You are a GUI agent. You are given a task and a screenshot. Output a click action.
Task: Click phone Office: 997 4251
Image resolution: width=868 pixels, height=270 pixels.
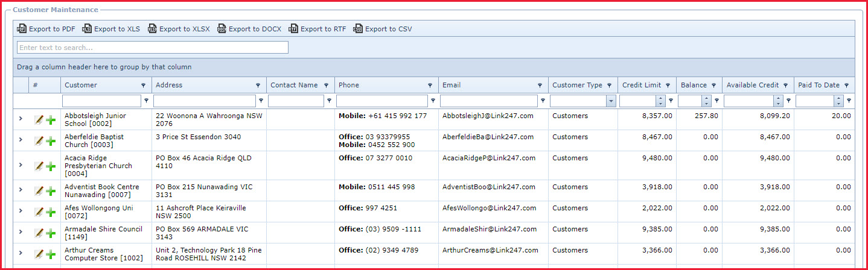(x=368, y=208)
